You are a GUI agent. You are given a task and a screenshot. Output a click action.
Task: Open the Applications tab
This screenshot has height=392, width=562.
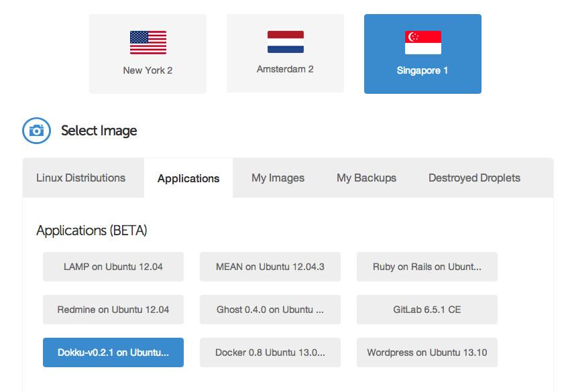click(188, 178)
